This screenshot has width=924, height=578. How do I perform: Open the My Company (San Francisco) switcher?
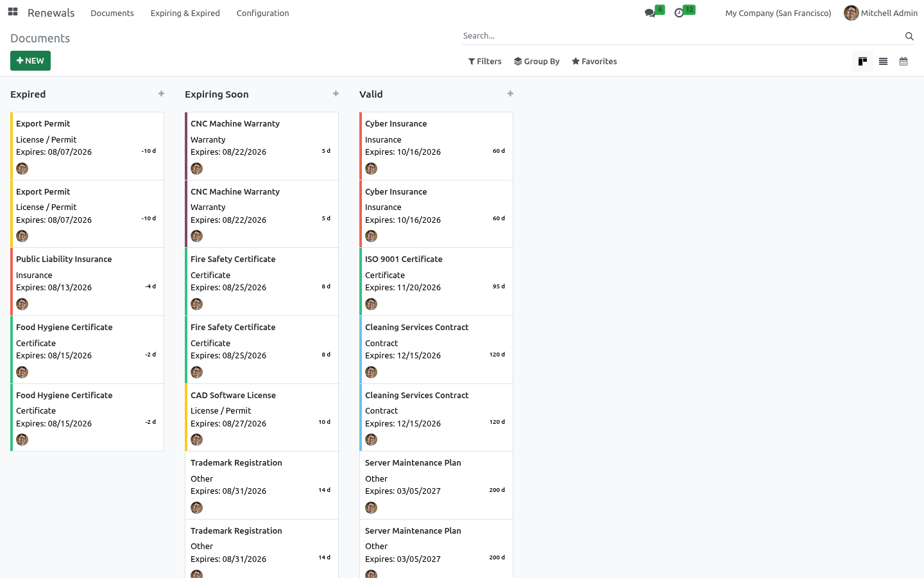(x=778, y=13)
